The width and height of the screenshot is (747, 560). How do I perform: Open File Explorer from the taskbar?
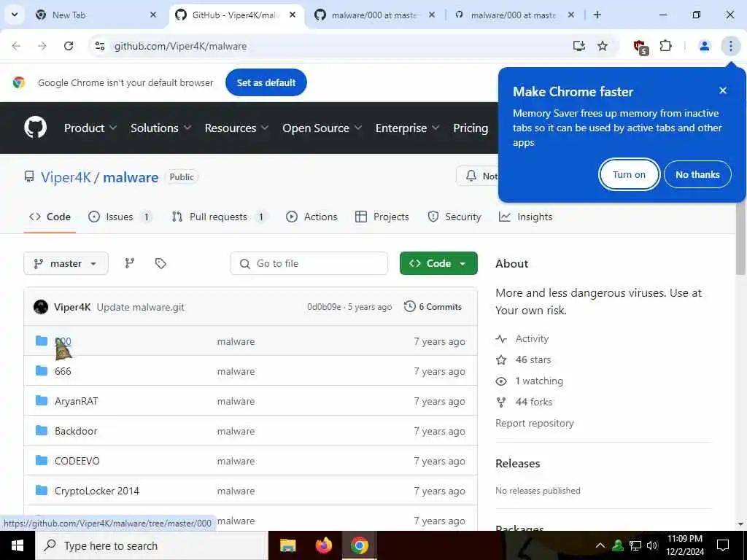coord(287,545)
